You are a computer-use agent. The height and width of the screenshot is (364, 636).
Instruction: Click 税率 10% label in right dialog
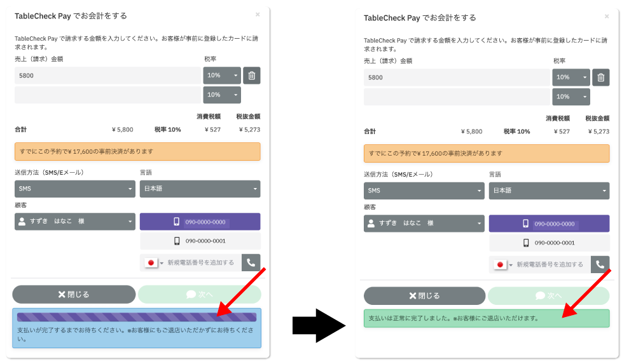pyautogui.click(x=516, y=131)
